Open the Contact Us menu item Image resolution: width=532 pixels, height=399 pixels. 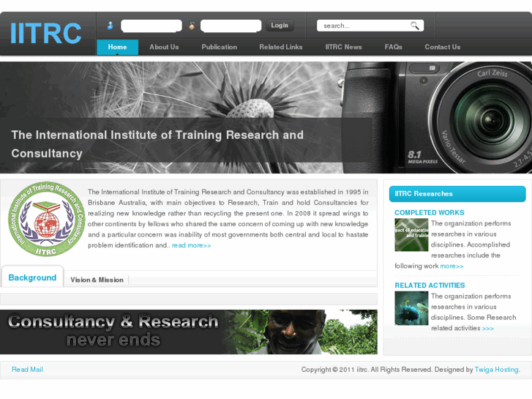click(x=443, y=47)
